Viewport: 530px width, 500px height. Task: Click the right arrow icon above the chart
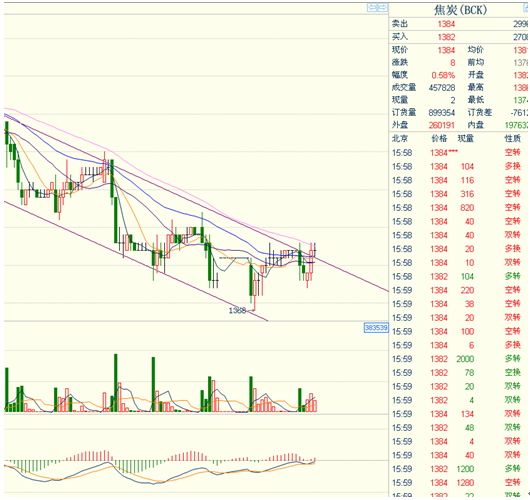[x=383, y=7]
